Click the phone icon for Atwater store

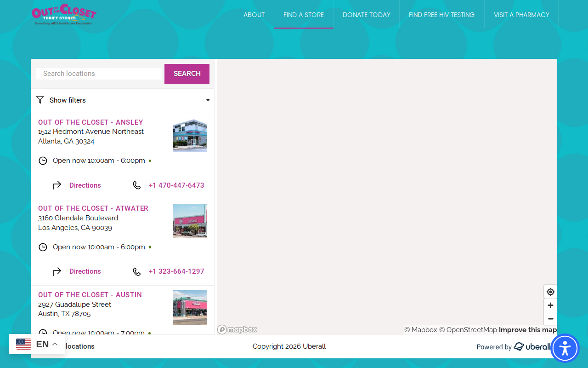[x=136, y=271]
